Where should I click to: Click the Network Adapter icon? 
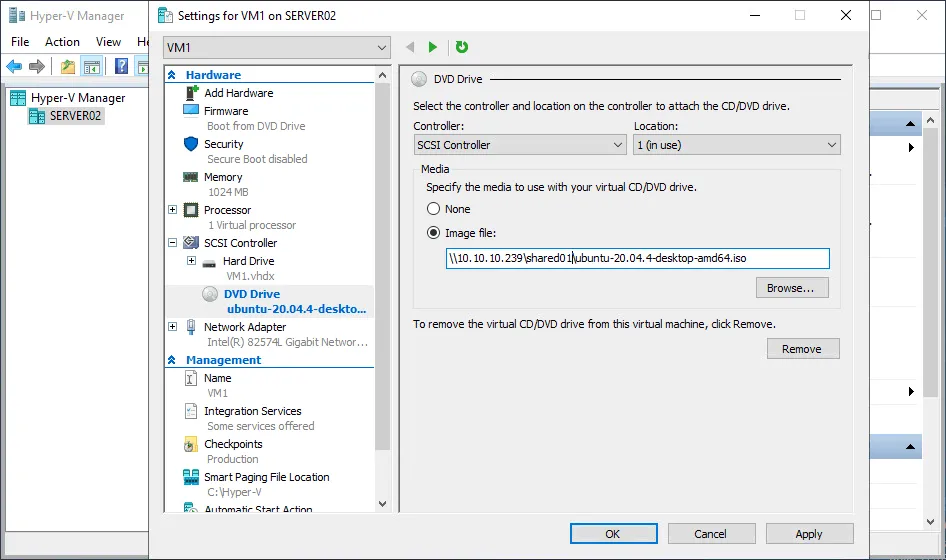[x=191, y=327]
